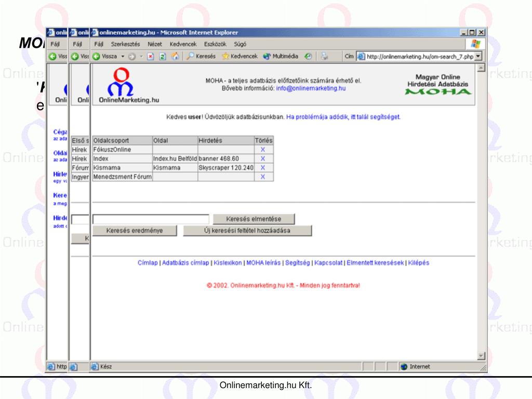Viewport: 532px width, 399px height.
Task: Click the Oldalcsoport column header
Action: tap(123, 140)
